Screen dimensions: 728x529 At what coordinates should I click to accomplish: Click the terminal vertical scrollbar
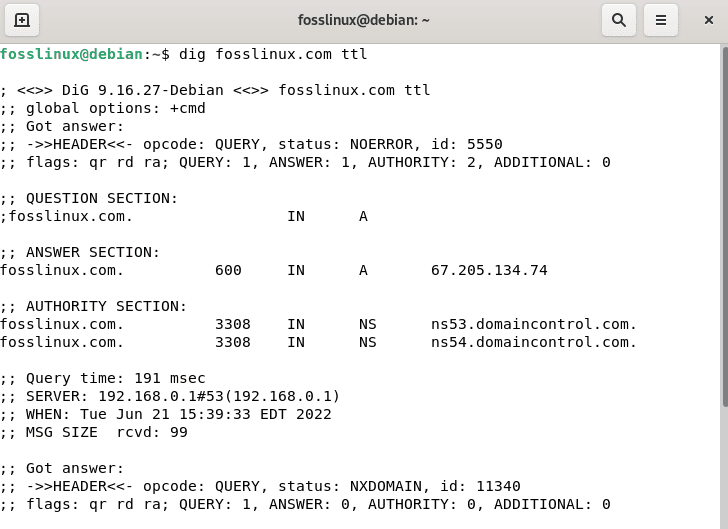[x=724, y=228]
